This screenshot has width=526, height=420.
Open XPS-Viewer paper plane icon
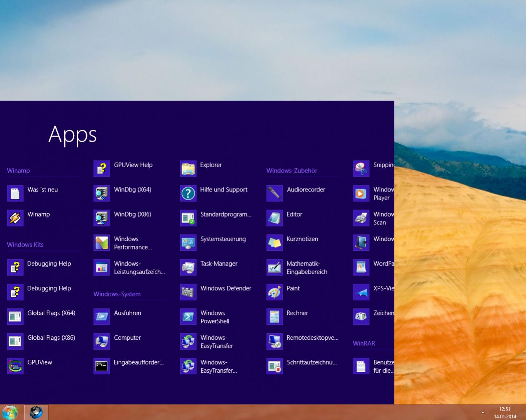pos(361,292)
